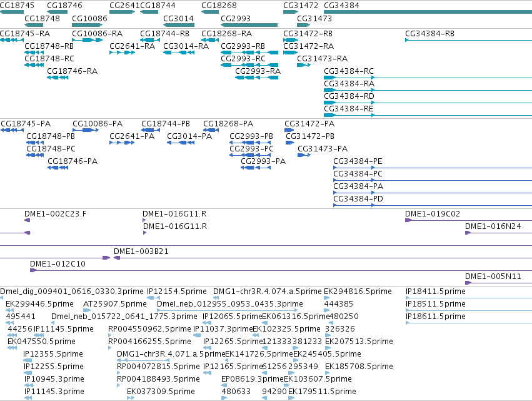Open transcript CG18268-RA
The image size is (532, 401).
click(x=227, y=34)
